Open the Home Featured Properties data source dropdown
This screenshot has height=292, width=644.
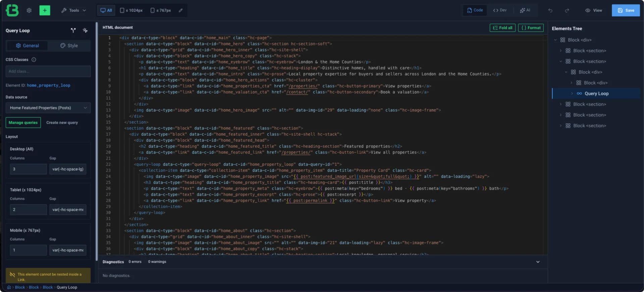tap(48, 108)
